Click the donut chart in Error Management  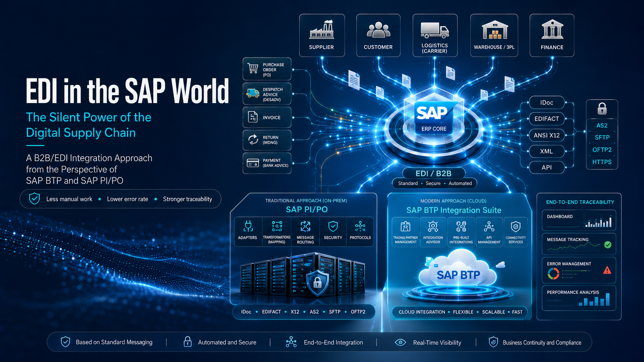pyautogui.click(x=553, y=274)
